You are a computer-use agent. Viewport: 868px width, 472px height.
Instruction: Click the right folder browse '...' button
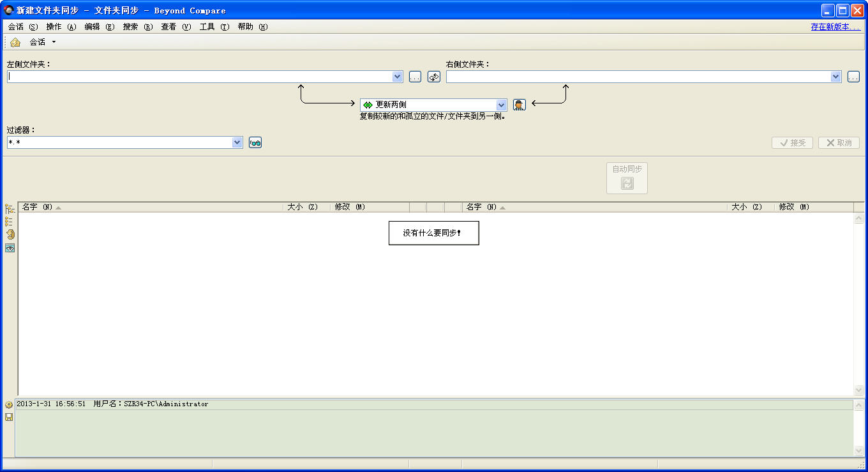coord(854,77)
